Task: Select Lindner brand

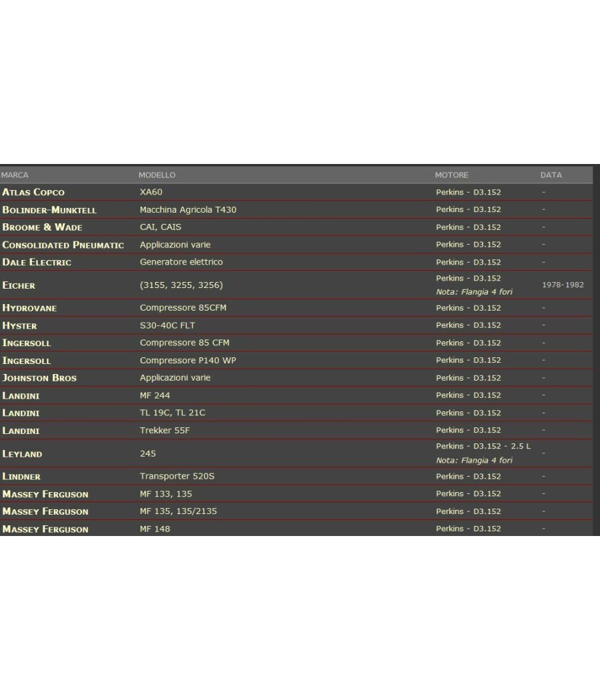Action: coord(21,477)
